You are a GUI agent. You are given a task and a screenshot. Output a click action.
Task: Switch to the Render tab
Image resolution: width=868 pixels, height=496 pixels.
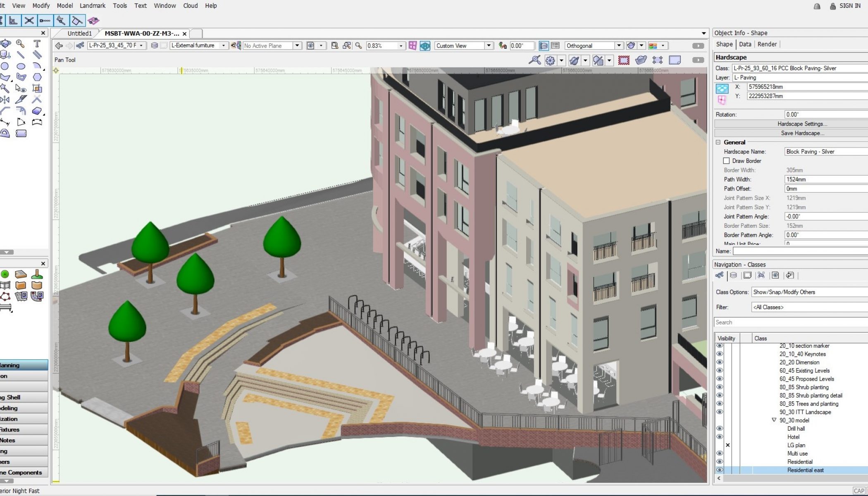pyautogui.click(x=767, y=44)
